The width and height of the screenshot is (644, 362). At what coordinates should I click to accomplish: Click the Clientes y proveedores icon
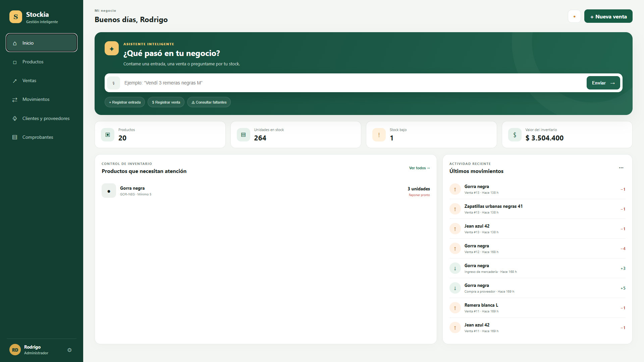[15, 119]
